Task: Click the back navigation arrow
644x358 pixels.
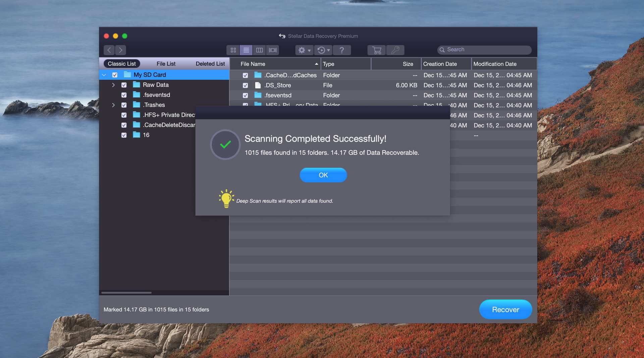Action: [x=109, y=50]
